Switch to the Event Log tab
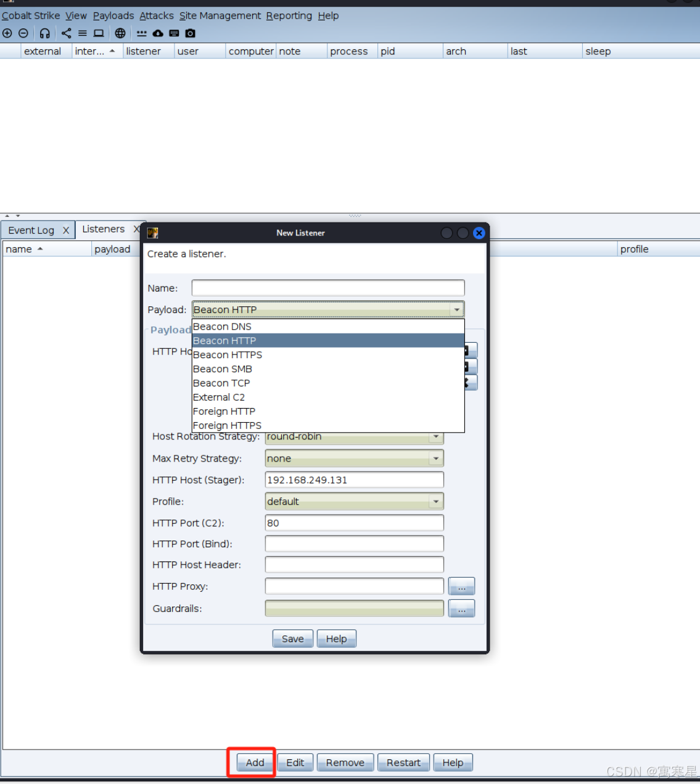Screen dimensions: 700x784 (31, 231)
